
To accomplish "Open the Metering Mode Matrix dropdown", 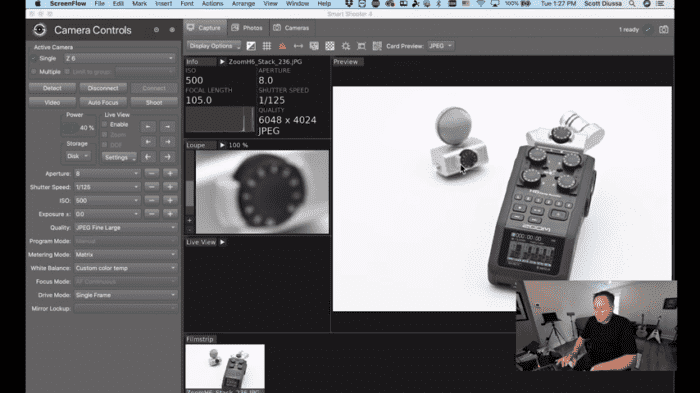I will (x=125, y=255).
